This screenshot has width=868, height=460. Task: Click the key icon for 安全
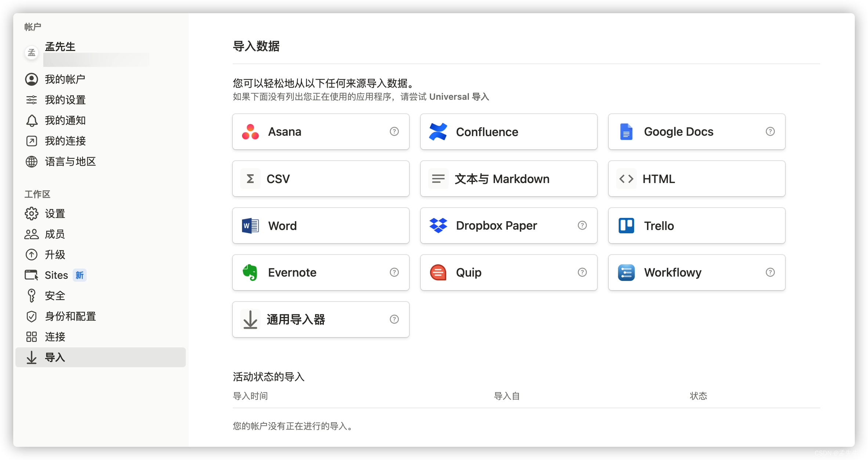point(32,296)
